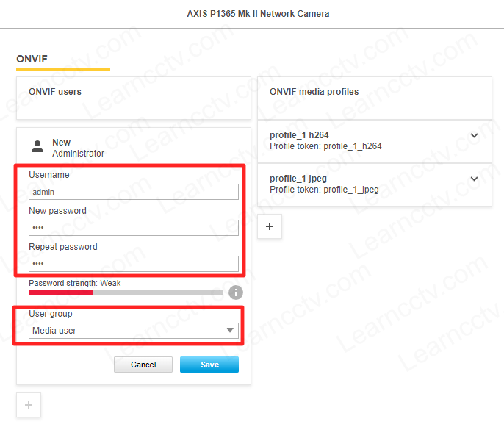
Task: Add a new media profile with plus button
Action: pyautogui.click(x=269, y=227)
